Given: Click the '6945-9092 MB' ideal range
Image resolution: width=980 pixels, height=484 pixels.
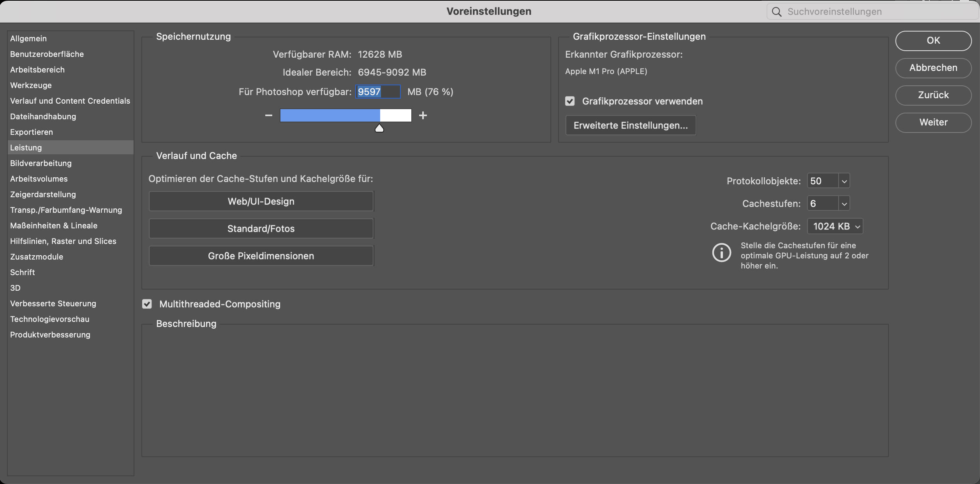Looking at the screenshot, I should 392,72.
